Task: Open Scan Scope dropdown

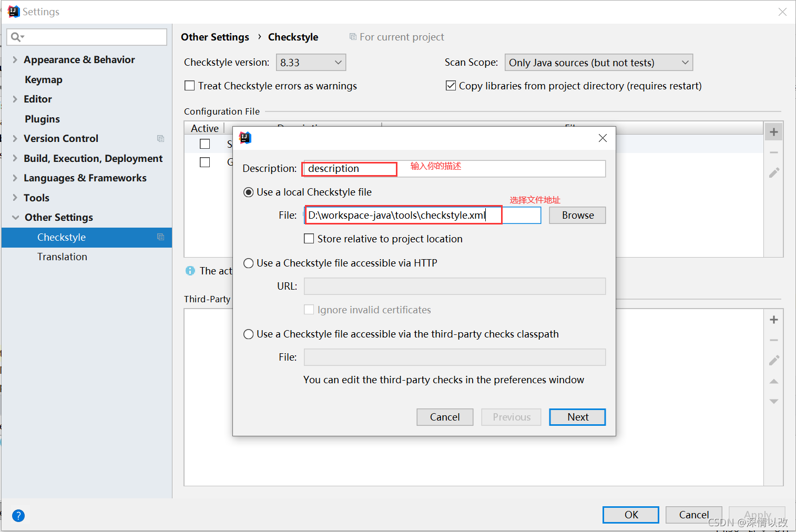Action: [599, 63]
